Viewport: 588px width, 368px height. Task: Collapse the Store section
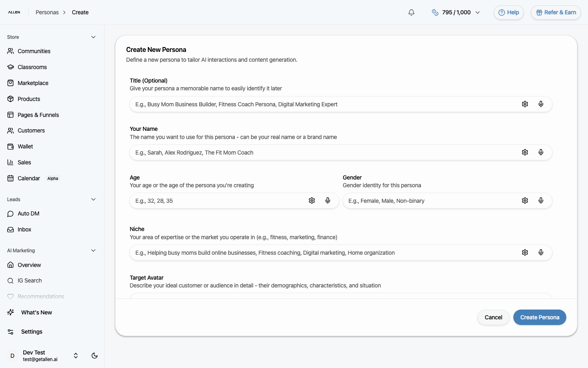coord(93,37)
